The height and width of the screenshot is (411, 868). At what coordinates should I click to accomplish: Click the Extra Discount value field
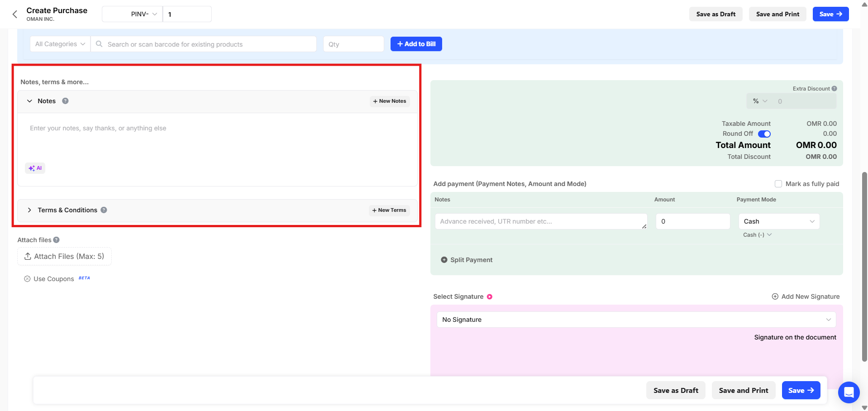pos(804,101)
